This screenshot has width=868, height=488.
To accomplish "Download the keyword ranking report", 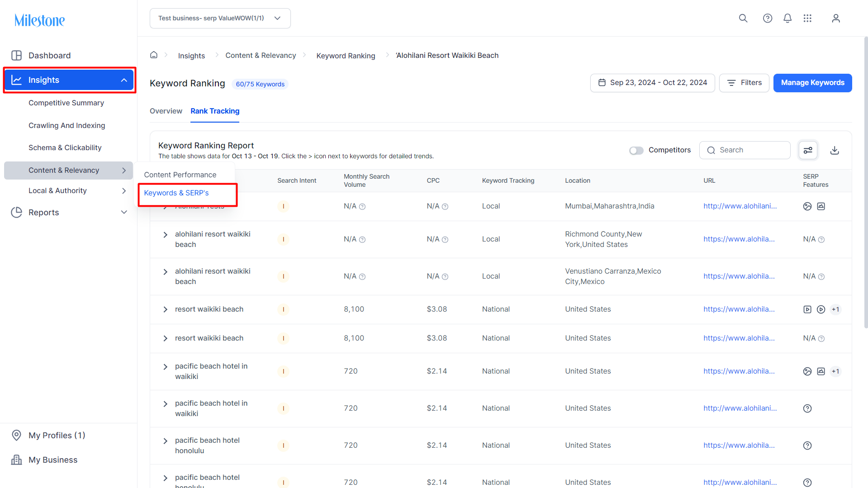I will (835, 150).
